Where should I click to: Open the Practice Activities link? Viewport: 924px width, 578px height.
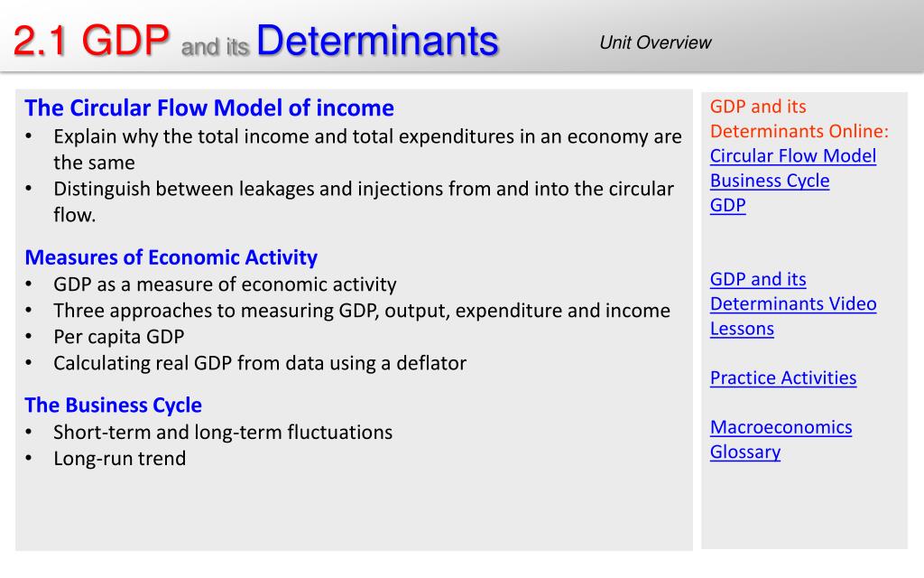[783, 378]
